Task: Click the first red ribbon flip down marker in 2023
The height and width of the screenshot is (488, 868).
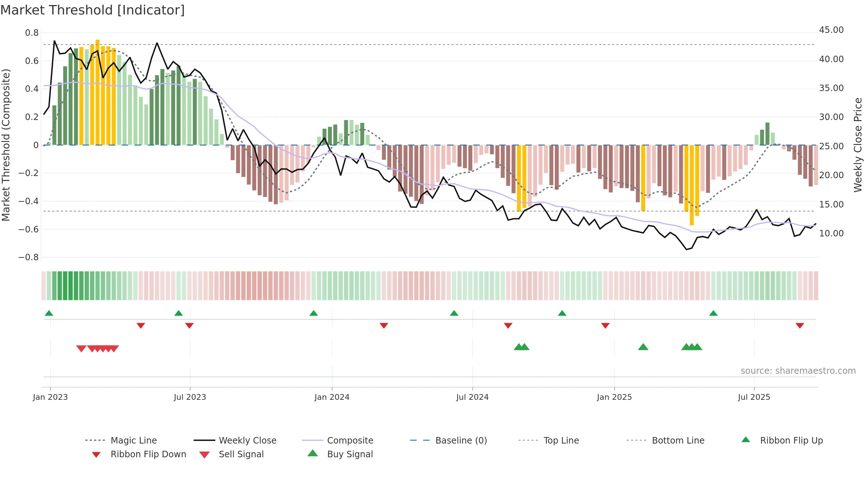Action: pos(141,326)
